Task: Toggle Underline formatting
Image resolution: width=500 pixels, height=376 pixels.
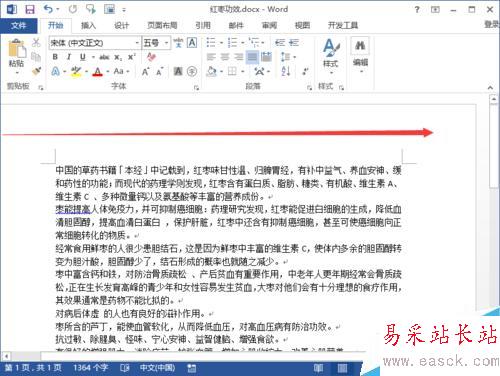Action: coord(83,57)
